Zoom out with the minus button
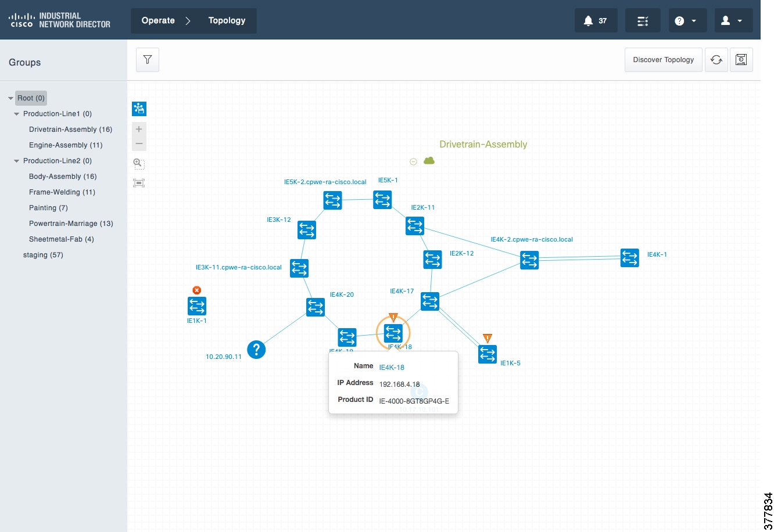Image resolution: width=774 pixels, height=532 pixels. click(139, 143)
